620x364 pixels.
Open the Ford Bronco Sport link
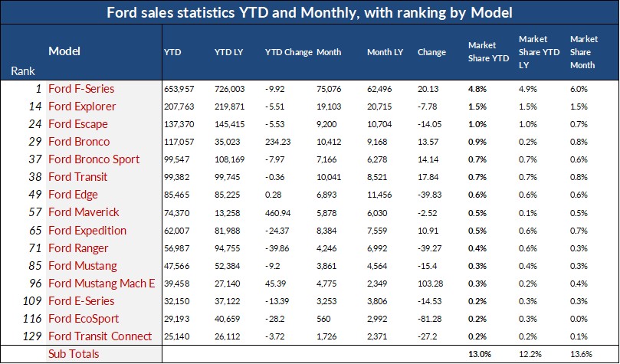click(93, 159)
